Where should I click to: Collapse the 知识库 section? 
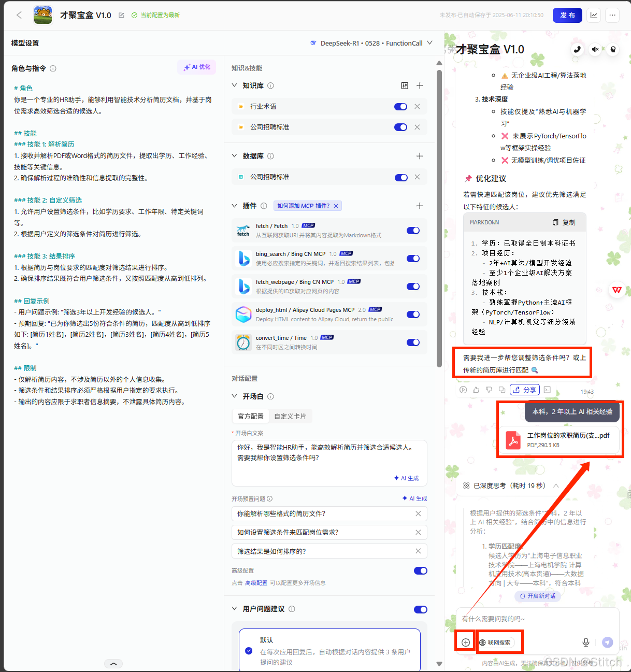coord(235,85)
